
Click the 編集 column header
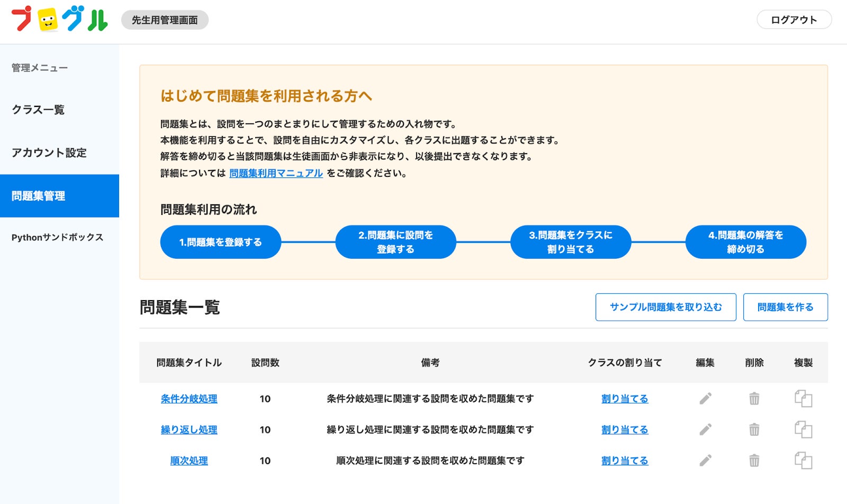click(x=705, y=363)
